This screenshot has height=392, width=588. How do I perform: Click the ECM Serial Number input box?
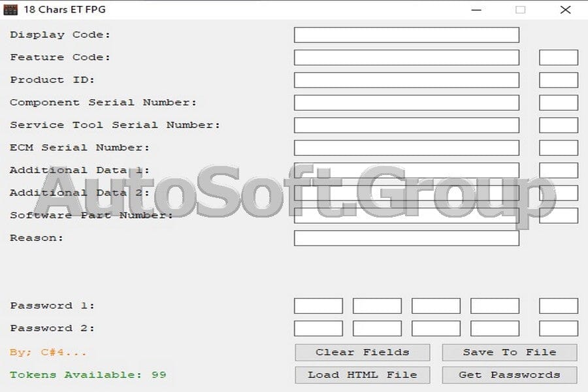(x=406, y=147)
